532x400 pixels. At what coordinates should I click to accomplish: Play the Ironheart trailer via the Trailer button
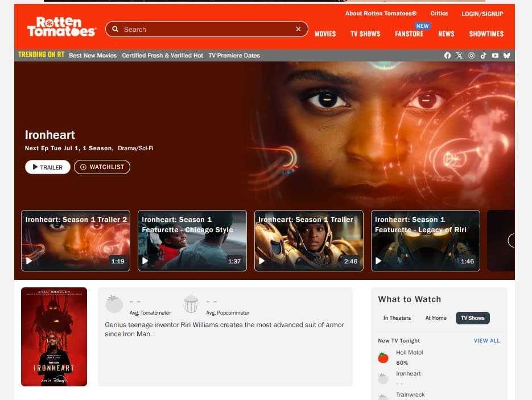[x=47, y=167]
